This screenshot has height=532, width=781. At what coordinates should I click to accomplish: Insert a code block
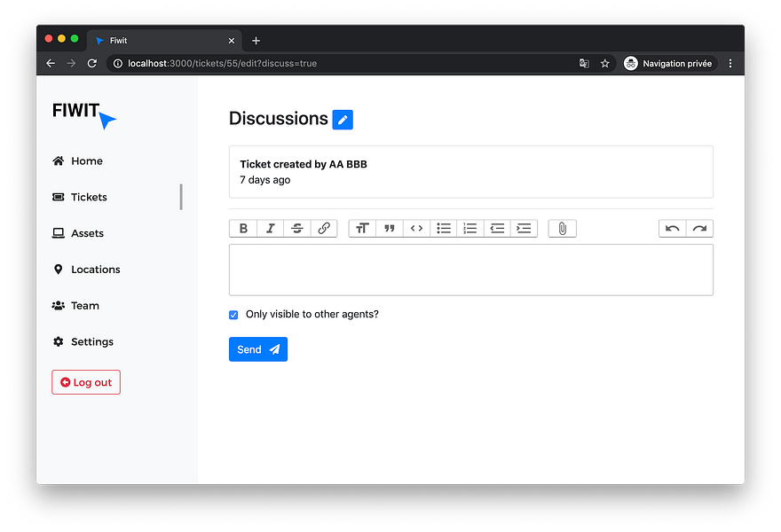(x=416, y=229)
